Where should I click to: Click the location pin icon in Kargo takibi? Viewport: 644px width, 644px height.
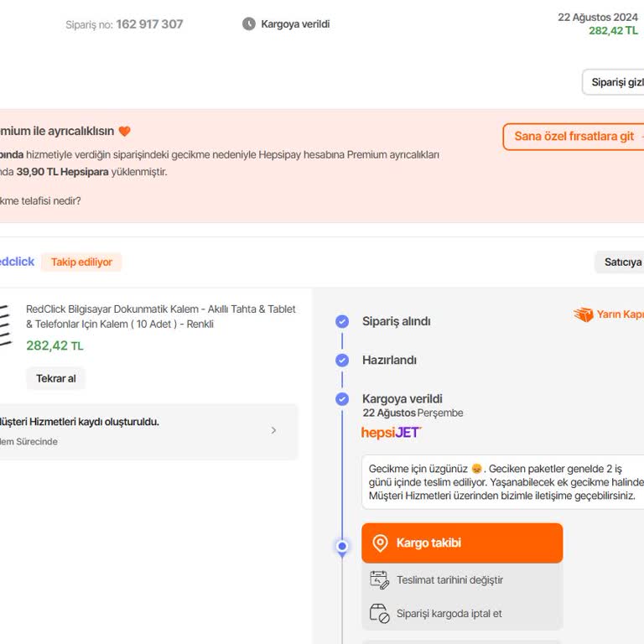(x=380, y=543)
